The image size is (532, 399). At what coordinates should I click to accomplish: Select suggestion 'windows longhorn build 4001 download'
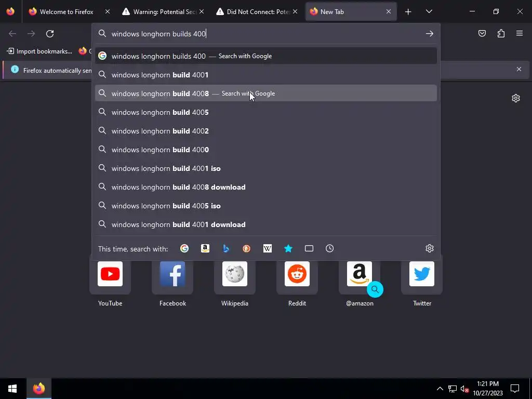(266, 224)
